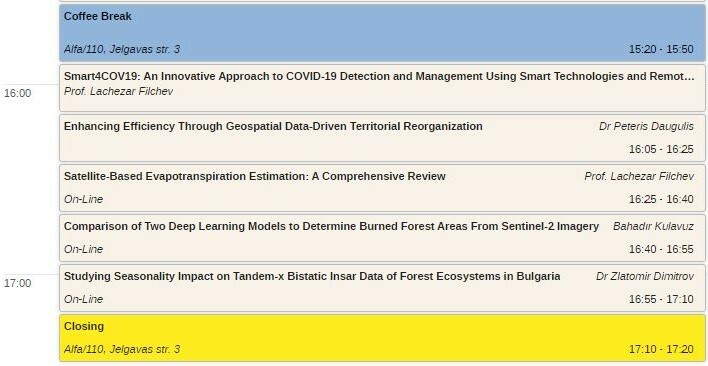Viewport: 708px width, 366px height.
Task: Open the Coffee Break session block
Action: 382,33
